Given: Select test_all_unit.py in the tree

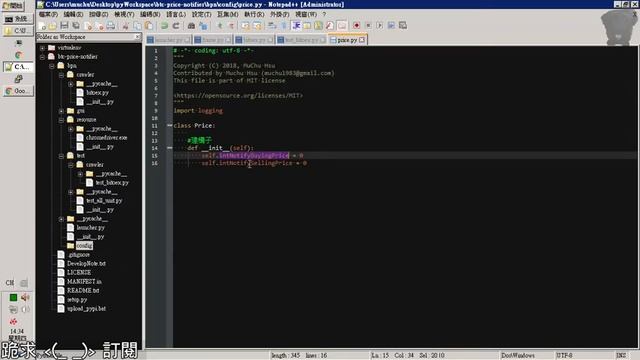Looking at the screenshot, I should [x=104, y=201].
